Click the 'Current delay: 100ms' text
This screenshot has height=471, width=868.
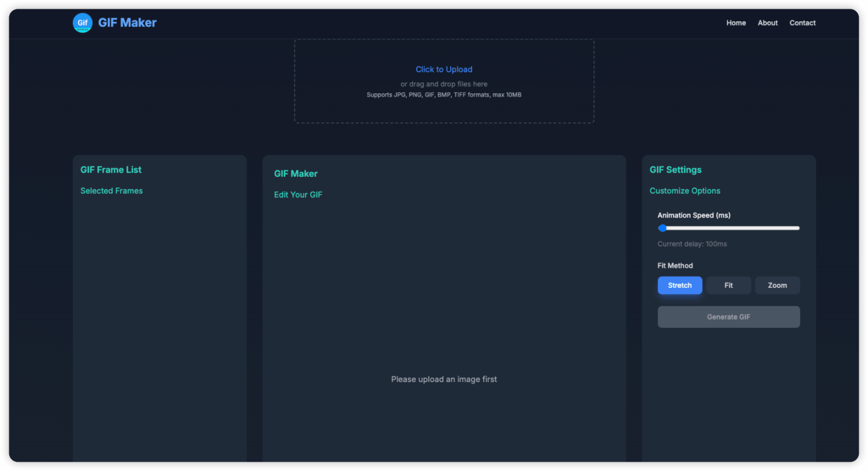692,244
